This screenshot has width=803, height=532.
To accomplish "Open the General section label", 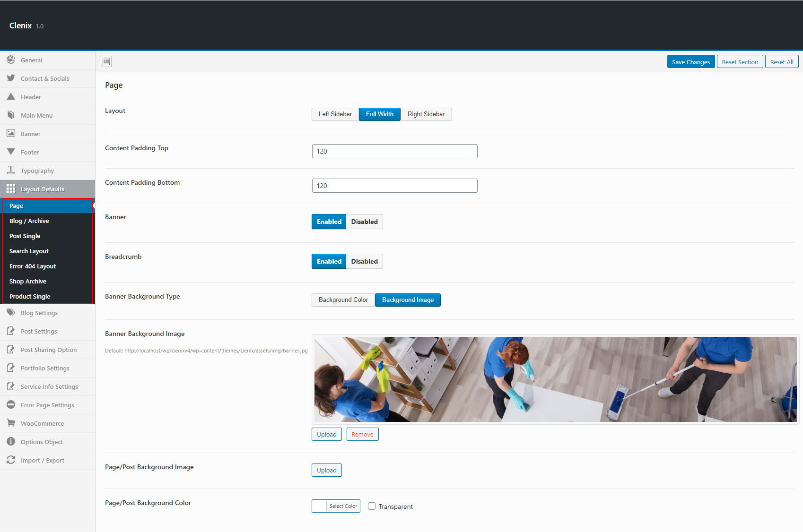I will 31,60.
